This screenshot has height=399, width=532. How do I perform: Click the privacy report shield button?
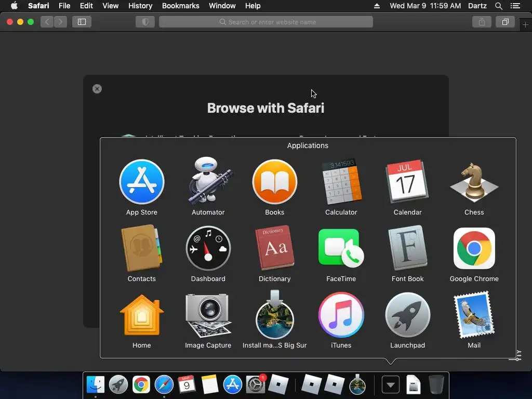(145, 22)
